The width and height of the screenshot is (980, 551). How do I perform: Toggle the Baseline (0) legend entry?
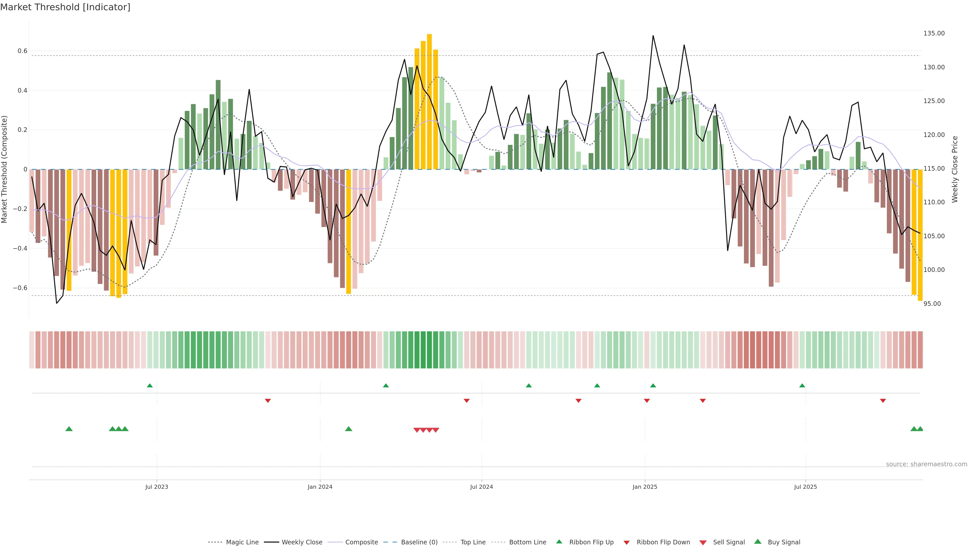[x=419, y=542]
